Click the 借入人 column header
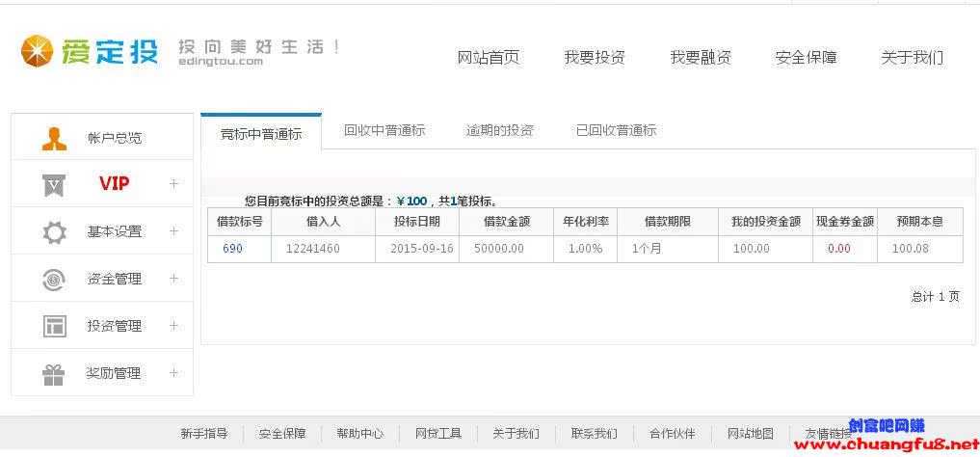The height and width of the screenshot is (457, 980). [323, 222]
